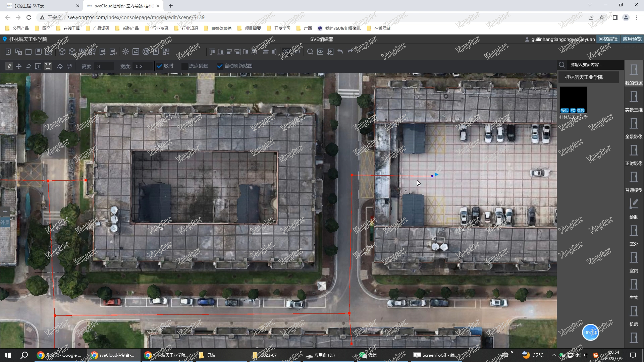Open the 产品调研 bookmark folder
644x362 pixels.
(98, 28)
